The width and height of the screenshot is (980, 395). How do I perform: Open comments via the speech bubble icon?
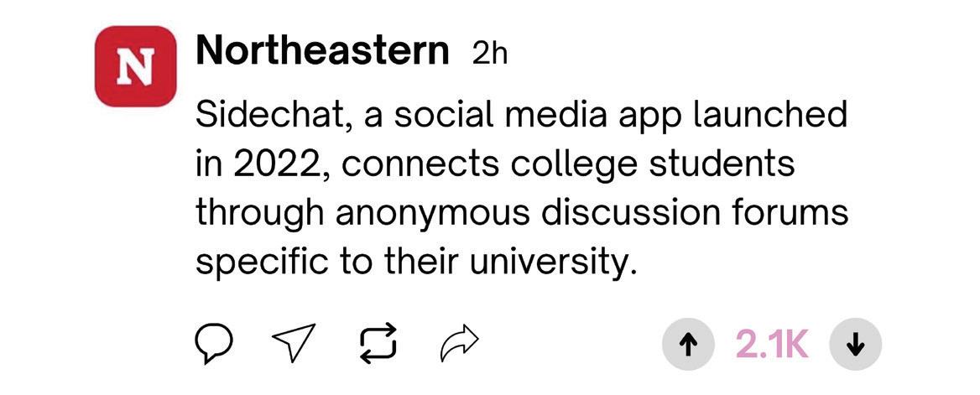213,344
